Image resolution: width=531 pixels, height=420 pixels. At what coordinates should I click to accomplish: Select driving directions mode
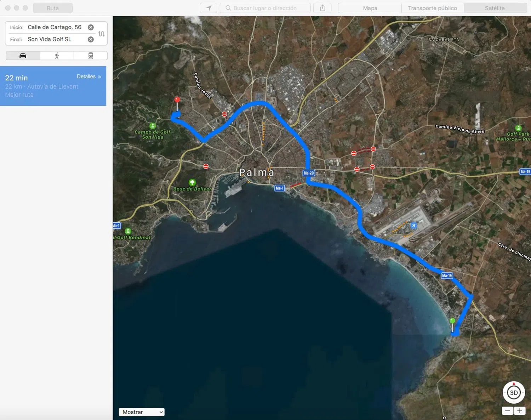coord(23,56)
